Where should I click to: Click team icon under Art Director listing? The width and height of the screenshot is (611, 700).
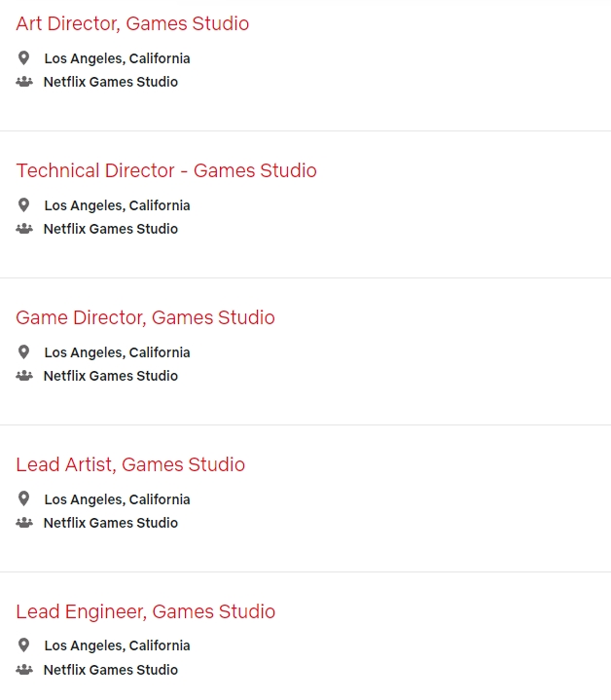click(24, 82)
